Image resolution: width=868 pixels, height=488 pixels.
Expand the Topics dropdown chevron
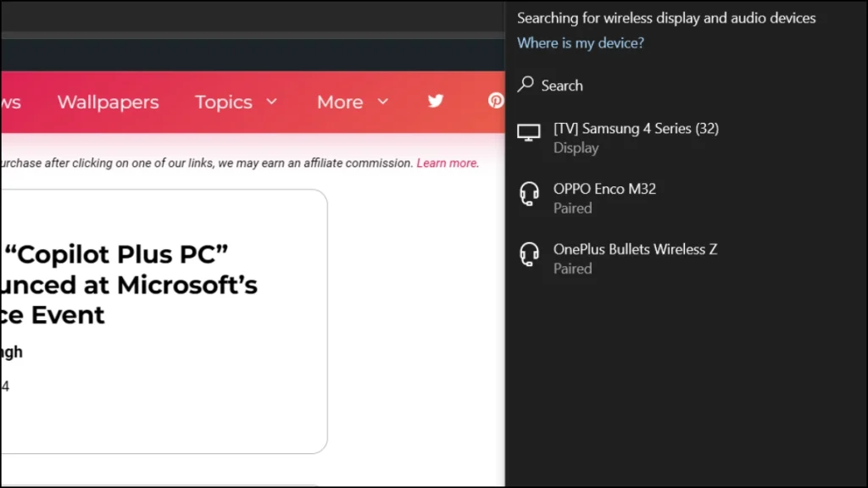(x=271, y=102)
